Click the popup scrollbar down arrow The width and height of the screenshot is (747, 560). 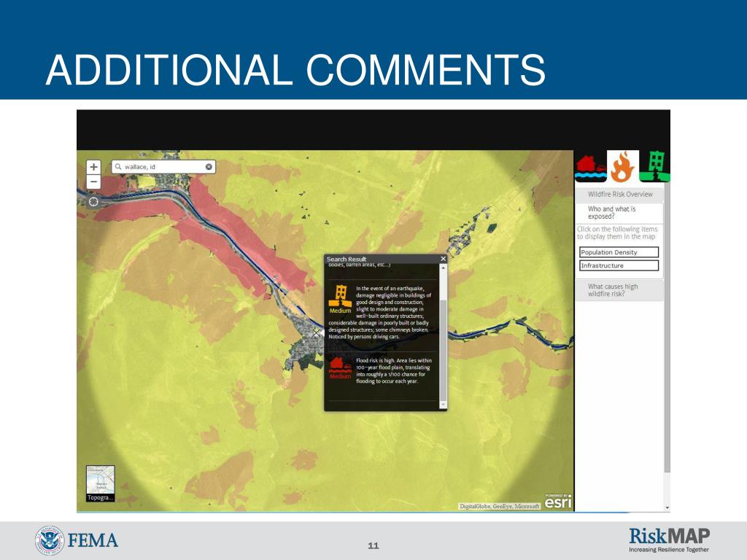(443, 404)
